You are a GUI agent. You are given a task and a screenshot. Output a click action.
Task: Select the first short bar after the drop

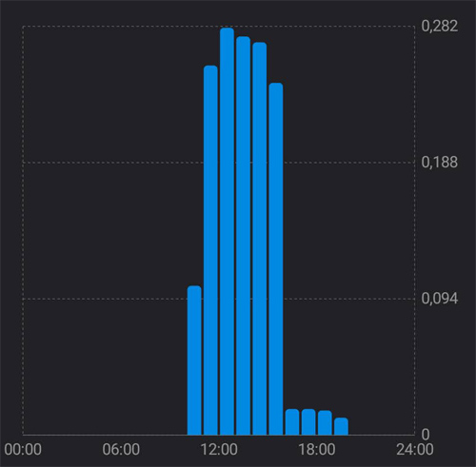pyautogui.click(x=292, y=421)
